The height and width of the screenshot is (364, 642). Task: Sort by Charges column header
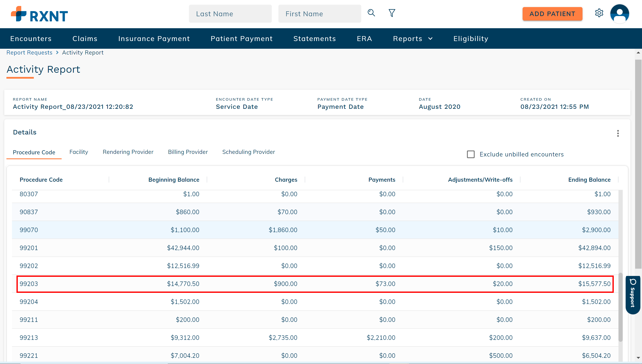point(286,180)
